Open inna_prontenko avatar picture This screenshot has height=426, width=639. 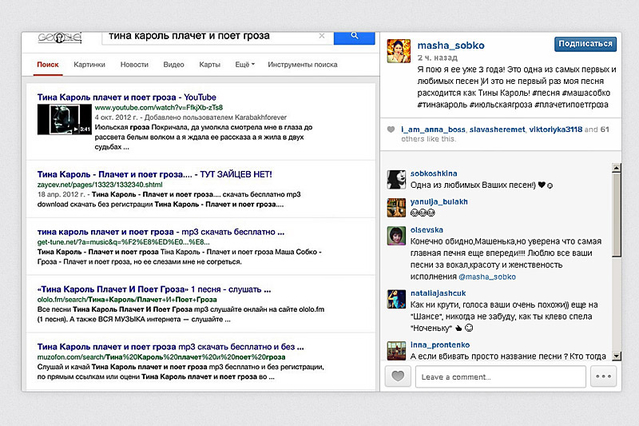pos(396,351)
